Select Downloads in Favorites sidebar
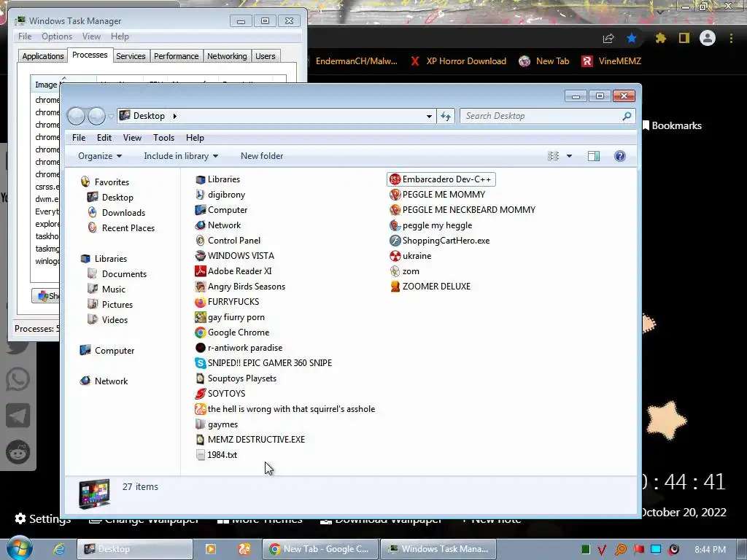Image resolution: width=747 pixels, height=560 pixels. click(123, 213)
